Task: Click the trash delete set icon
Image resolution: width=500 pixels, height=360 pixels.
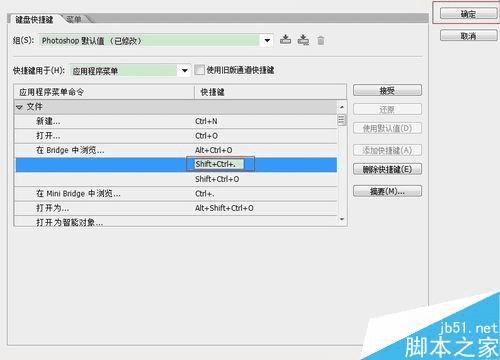Action: point(321,41)
